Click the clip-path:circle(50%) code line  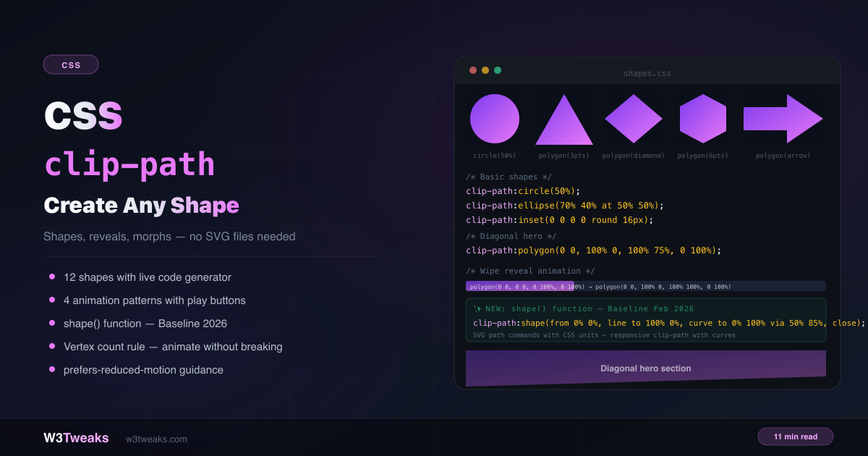(x=524, y=191)
